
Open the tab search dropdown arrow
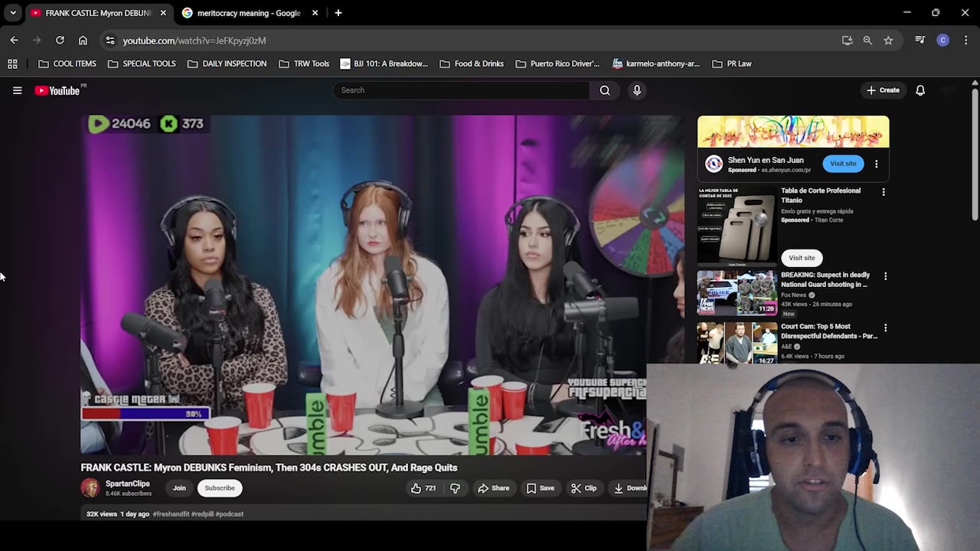[13, 13]
